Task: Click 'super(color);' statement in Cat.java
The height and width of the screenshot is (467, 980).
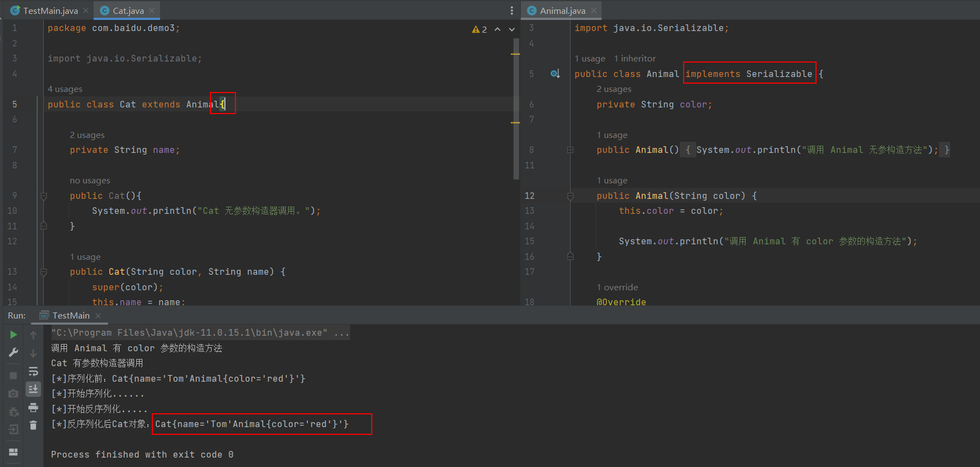Action: (x=127, y=287)
